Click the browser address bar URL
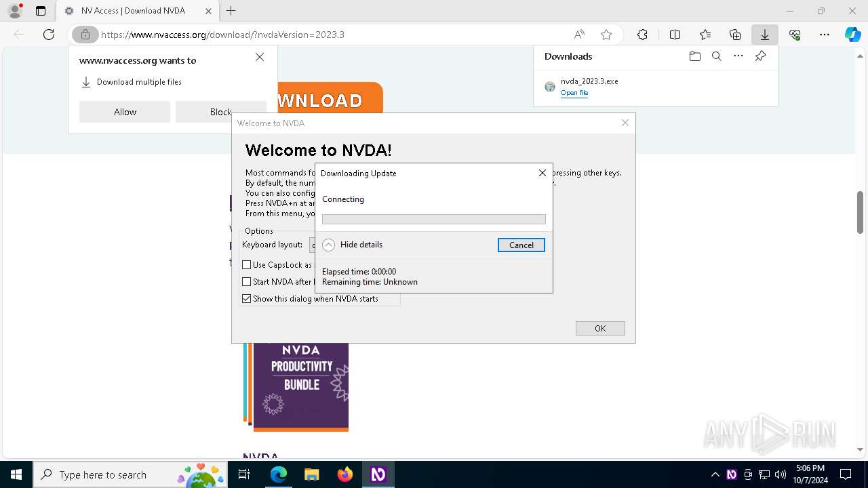This screenshot has height=488, width=868. click(x=222, y=35)
